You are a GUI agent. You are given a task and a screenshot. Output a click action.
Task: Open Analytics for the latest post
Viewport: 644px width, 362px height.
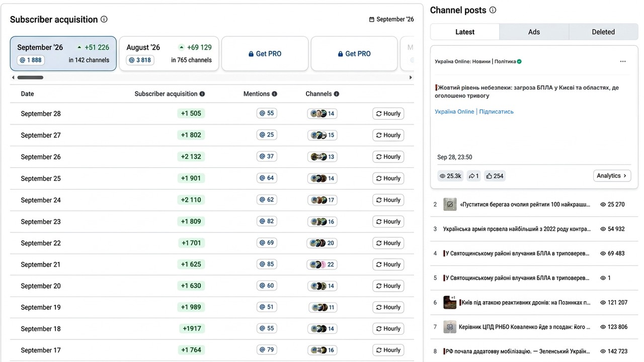coord(612,176)
